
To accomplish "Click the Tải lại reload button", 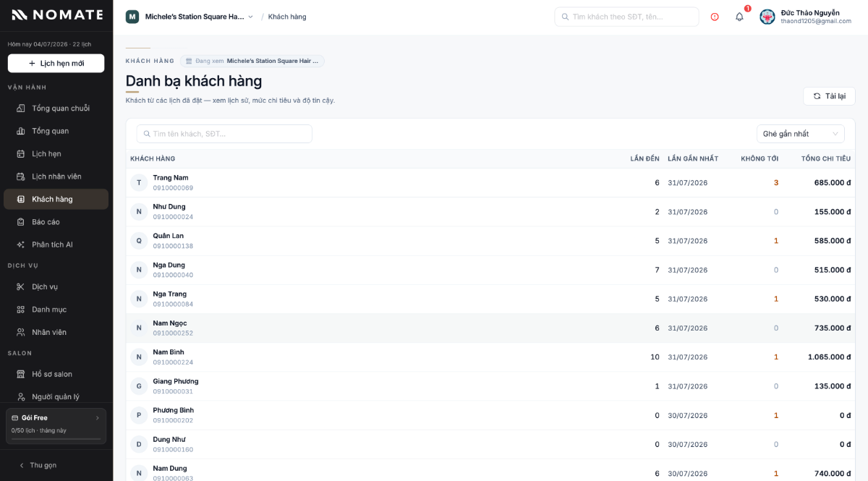I will pyautogui.click(x=829, y=96).
